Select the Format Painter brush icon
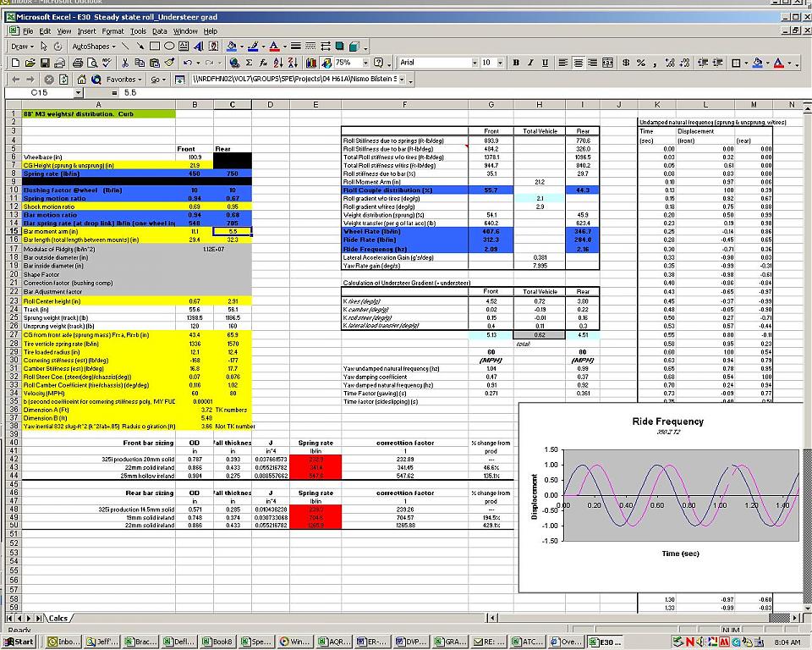The width and height of the screenshot is (812, 650). [168, 63]
